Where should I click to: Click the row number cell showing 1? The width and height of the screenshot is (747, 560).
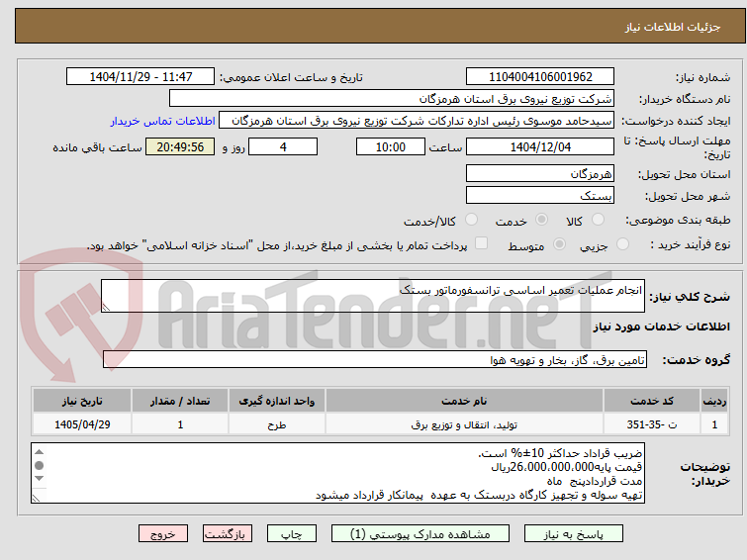point(714,424)
